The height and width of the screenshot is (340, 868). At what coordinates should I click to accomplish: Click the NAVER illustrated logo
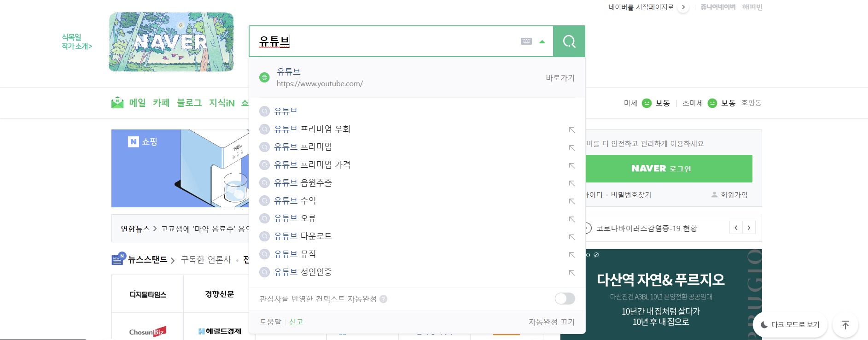pyautogui.click(x=171, y=42)
